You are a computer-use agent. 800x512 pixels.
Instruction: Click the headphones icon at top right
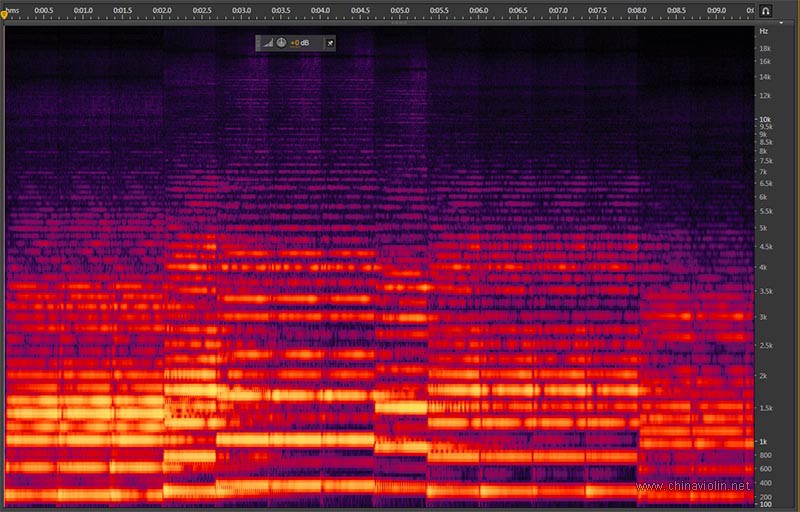click(x=766, y=10)
